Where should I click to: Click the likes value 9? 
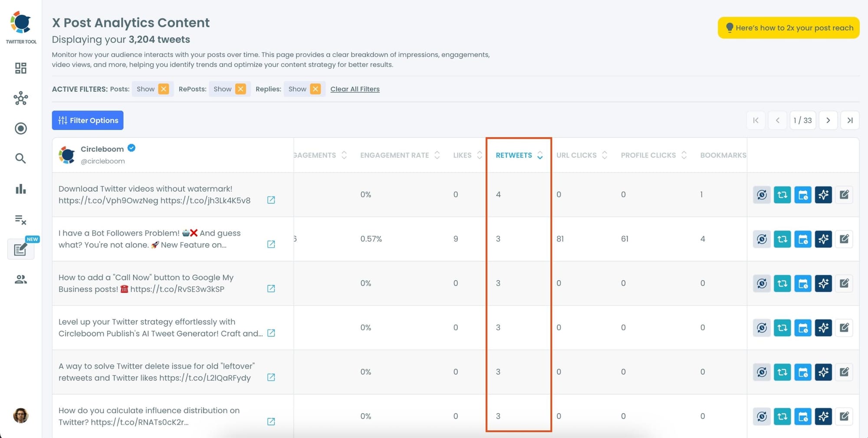[456, 239]
